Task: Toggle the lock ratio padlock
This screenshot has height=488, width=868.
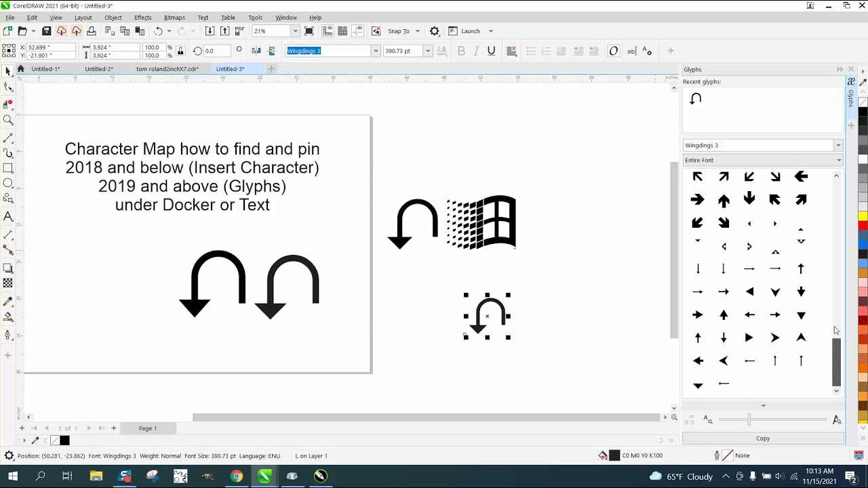Action: (180, 51)
